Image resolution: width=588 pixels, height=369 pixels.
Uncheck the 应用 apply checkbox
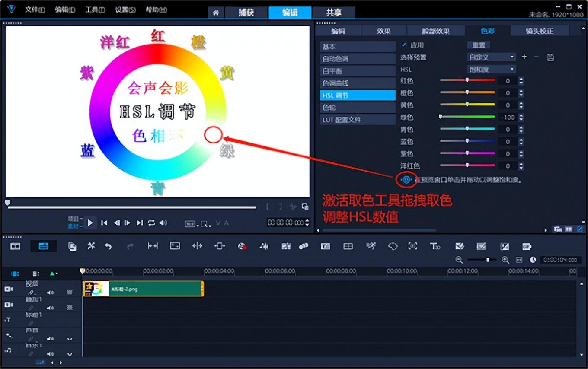(x=404, y=45)
